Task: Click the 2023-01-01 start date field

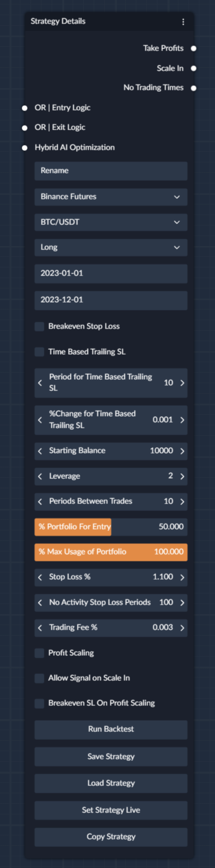Action: click(x=111, y=273)
